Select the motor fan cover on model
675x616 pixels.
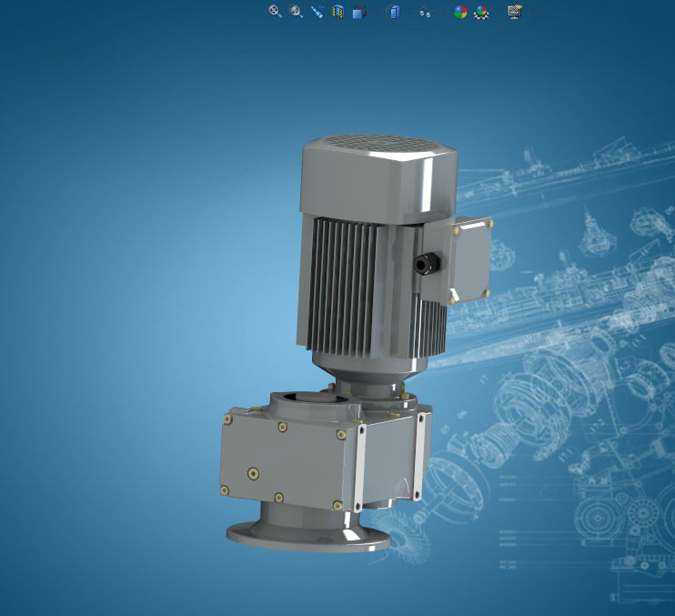click(378, 177)
